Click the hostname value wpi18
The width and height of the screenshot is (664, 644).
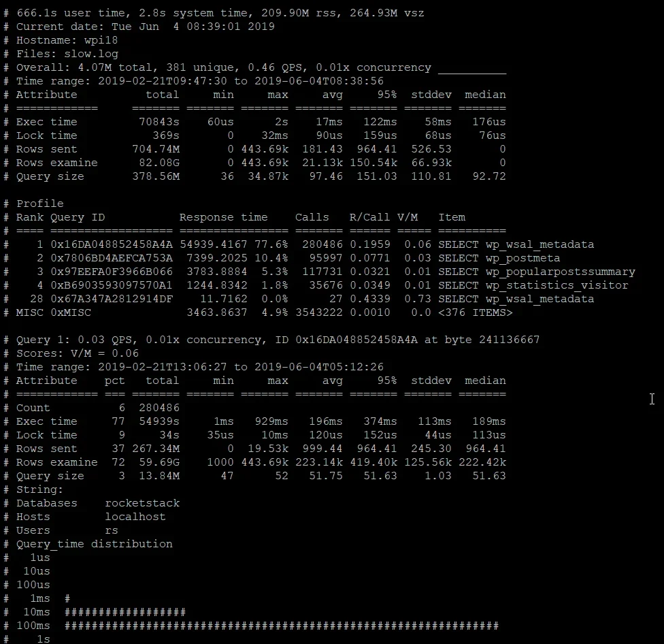click(x=101, y=40)
